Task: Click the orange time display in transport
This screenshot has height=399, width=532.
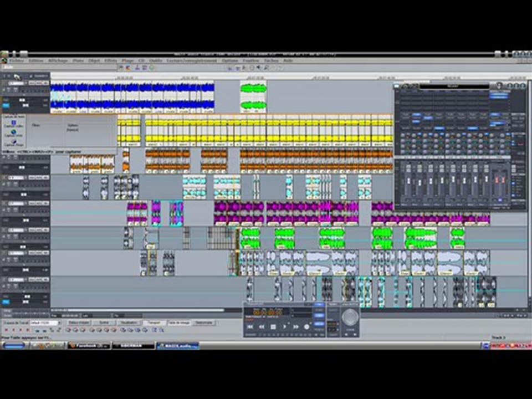Action: (x=268, y=311)
